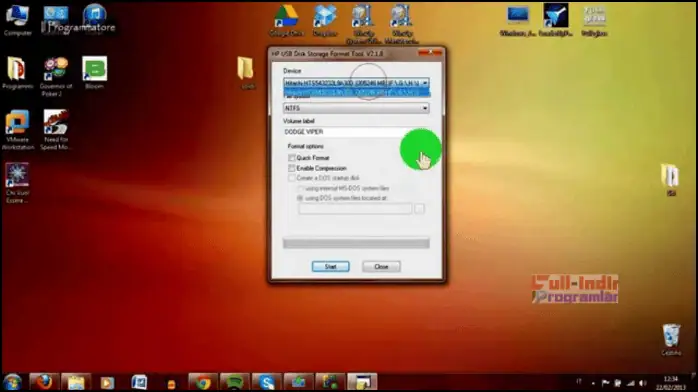
Task: Select using DOS system files located at
Action: pos(300,198)
